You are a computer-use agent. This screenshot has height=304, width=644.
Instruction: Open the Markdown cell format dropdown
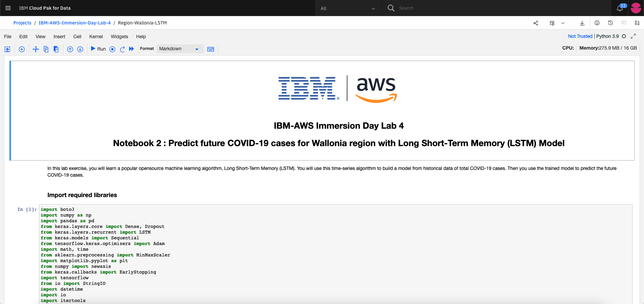click(179, 49)
